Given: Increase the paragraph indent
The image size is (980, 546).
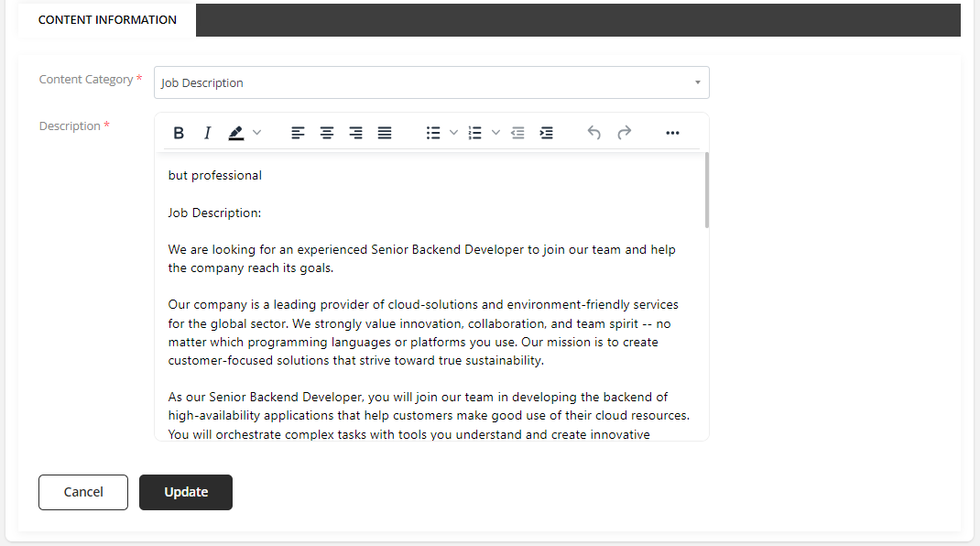Looking at the screenshot, I should point(547,133).
